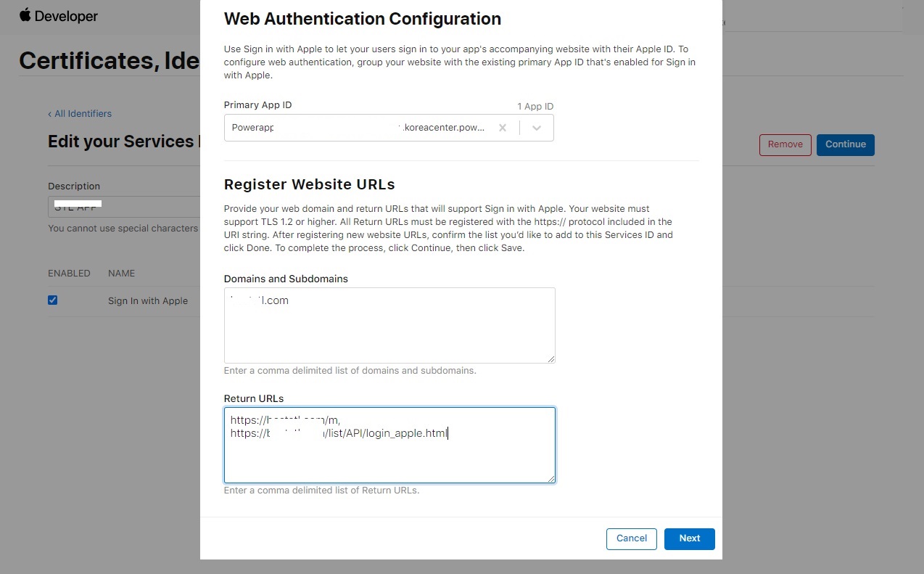924x574 pixels.
Task: Click the Next button
Action: pos(689,538)
